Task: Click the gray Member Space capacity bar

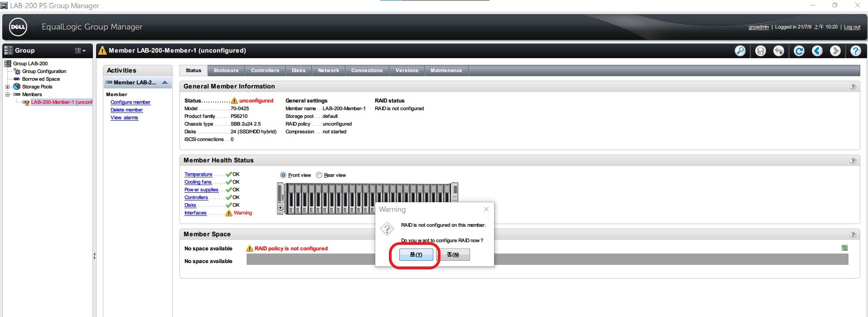Action: coord(547,259)
